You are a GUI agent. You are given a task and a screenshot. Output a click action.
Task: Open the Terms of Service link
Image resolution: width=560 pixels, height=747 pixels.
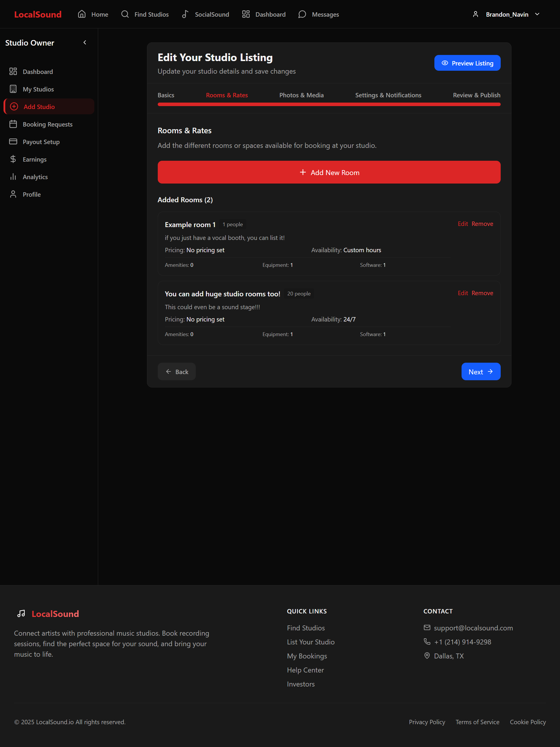coord(477,722)
